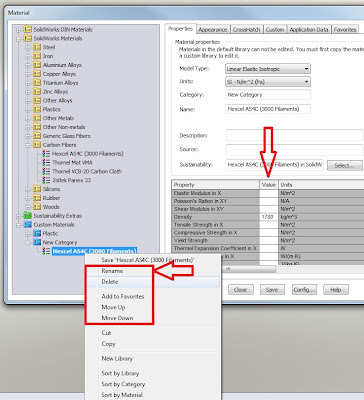
Task: Select the Aluminum Alloys folder icon
Action: tap(37, 65)
